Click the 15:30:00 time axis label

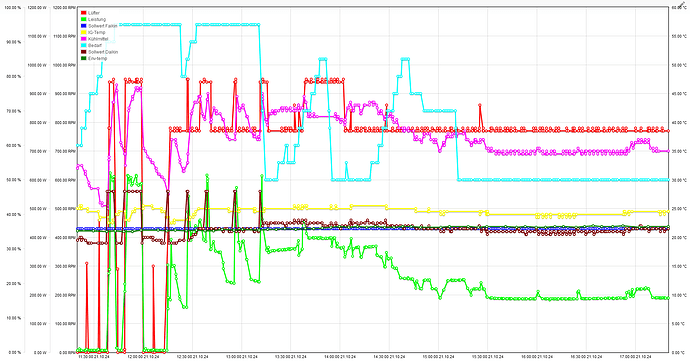tap(488, 357)
